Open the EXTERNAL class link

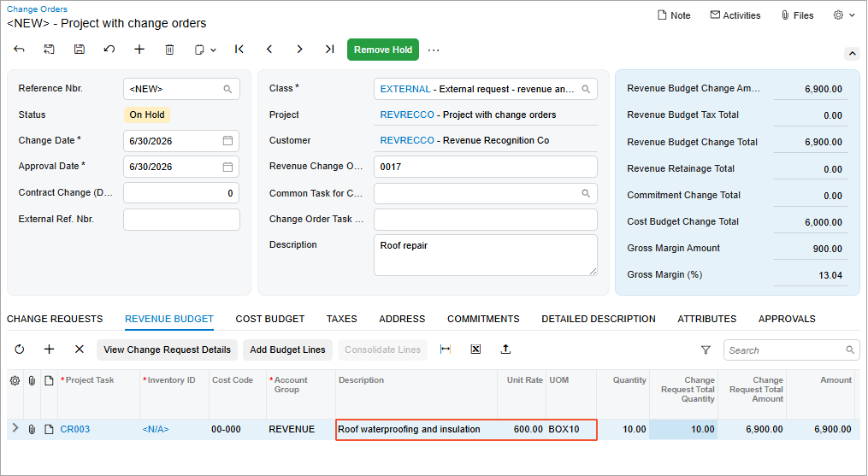click(405, 89)
